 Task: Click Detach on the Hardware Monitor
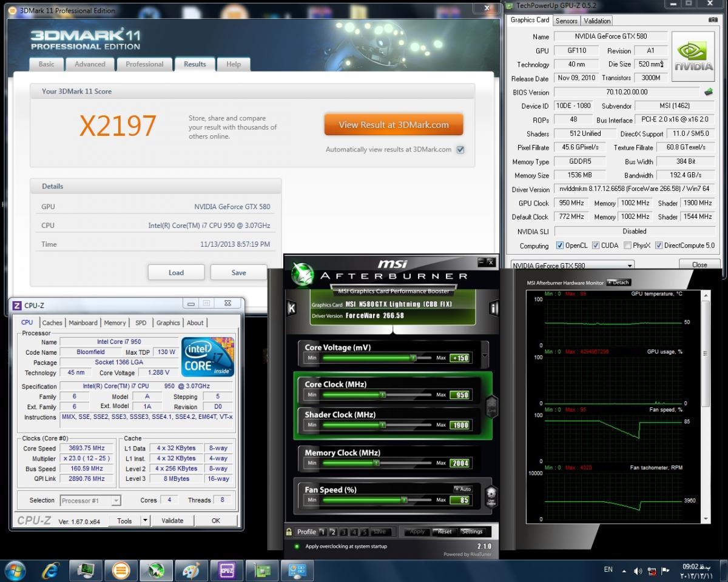coord(619,283)
